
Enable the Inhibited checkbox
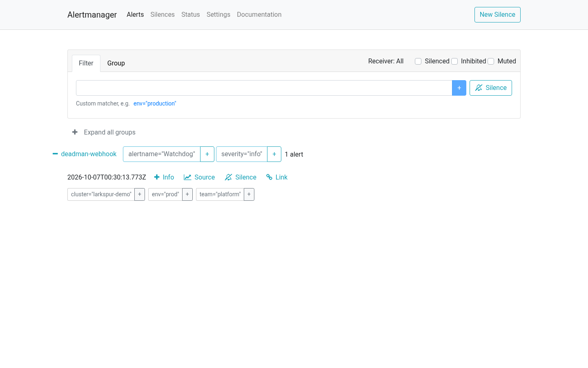[454, 61]
